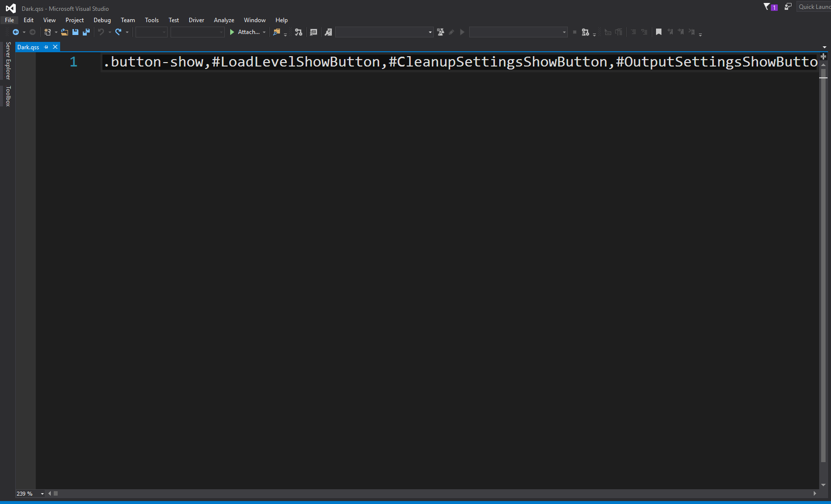Click the Find in Files icon
Screen dimensions: 831x504
[x=276, y=32]
